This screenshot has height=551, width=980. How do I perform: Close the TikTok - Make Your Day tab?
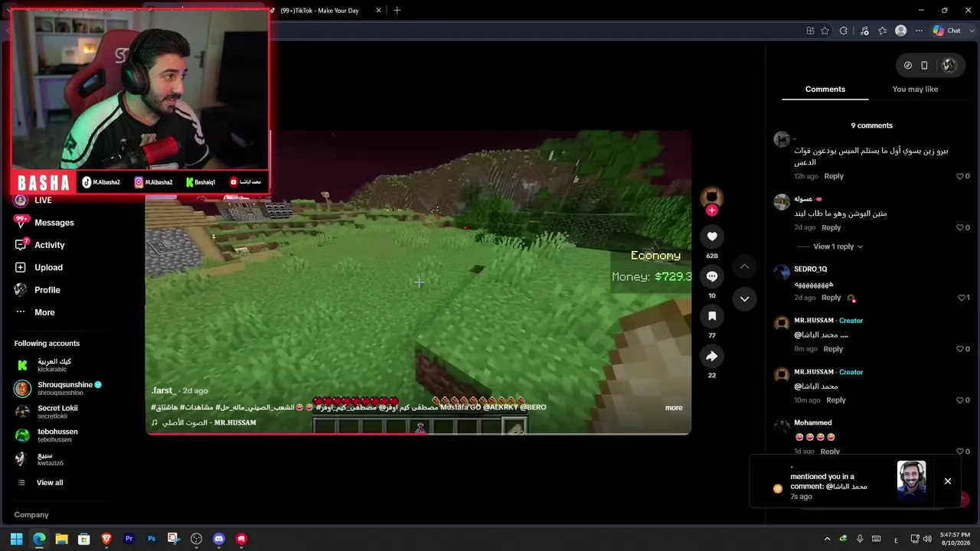click(378, 11)
